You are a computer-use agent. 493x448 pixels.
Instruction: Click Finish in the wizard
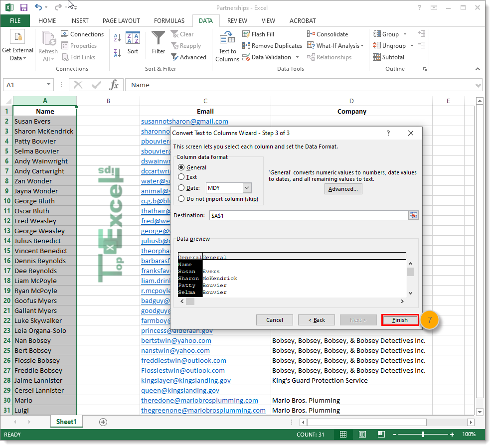coord(400,320)
